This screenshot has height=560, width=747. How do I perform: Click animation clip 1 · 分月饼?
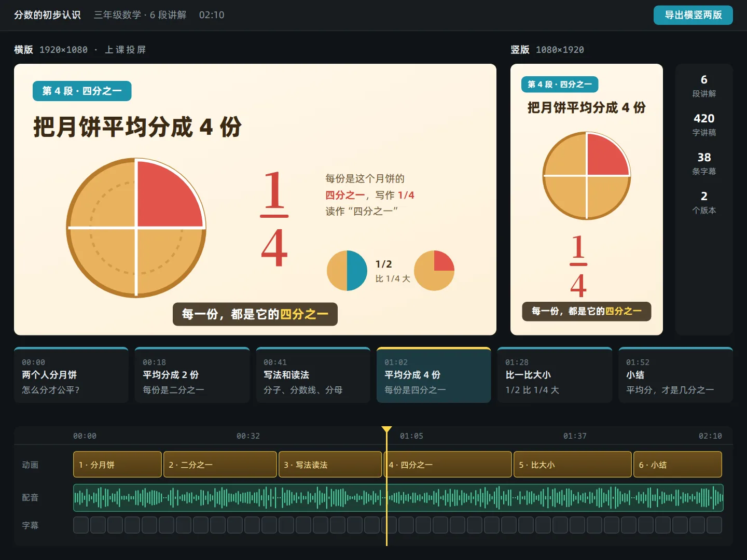[117, 465]
